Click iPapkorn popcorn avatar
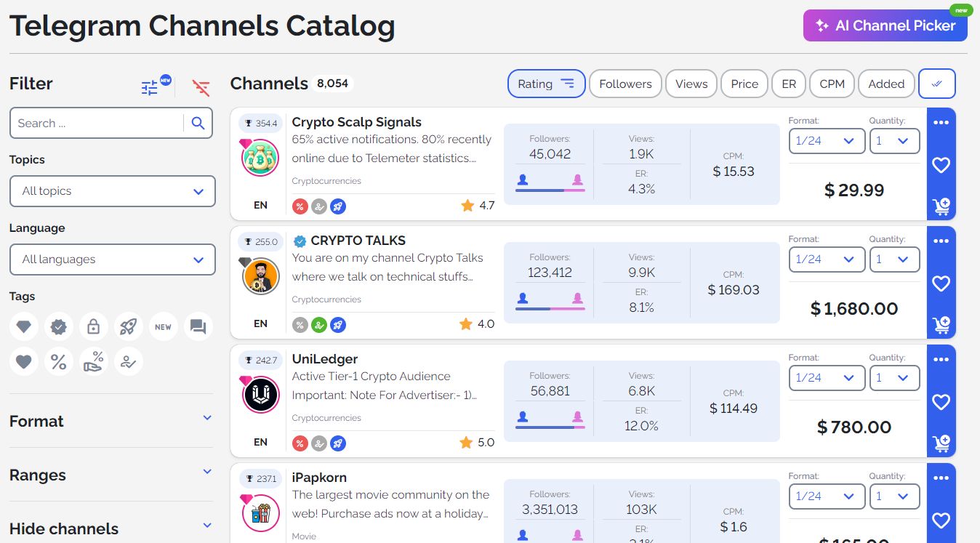The height and width of the screenshot is (543, 980). 260,513
